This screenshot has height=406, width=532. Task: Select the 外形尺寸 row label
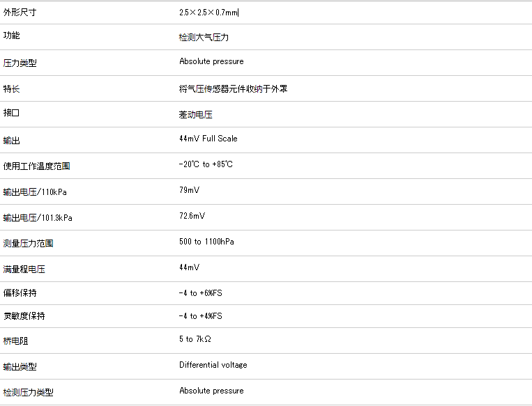[x=20, y=13]
